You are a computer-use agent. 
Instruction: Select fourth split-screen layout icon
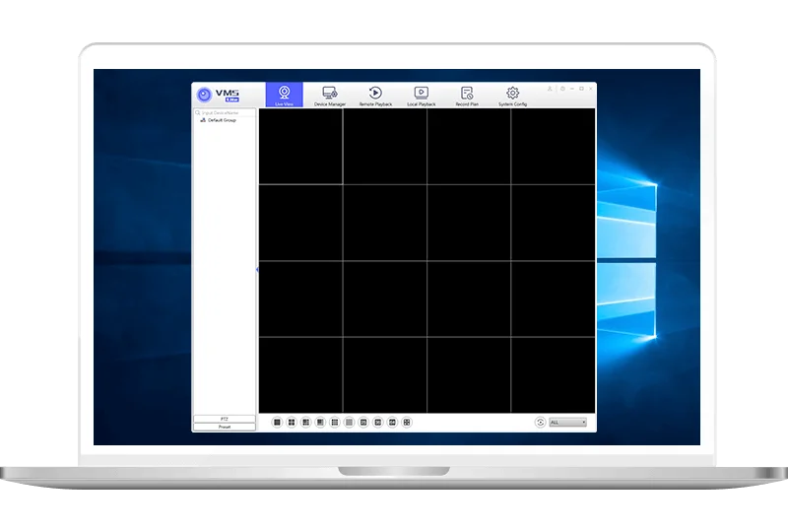320,422
